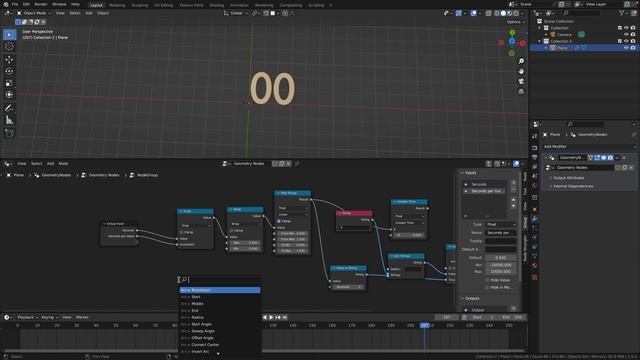Move the selected input down in list
This screenshot has height=360, width=640.
[x=513, y=206]
